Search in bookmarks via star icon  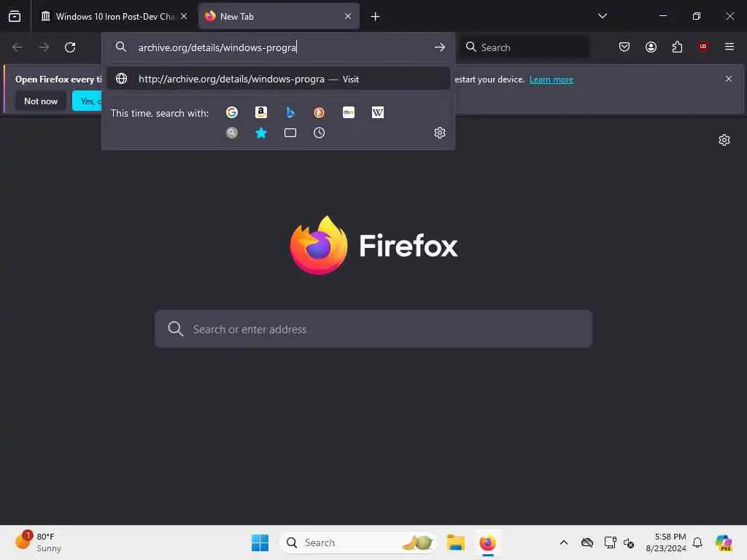[x=261, y=133]
